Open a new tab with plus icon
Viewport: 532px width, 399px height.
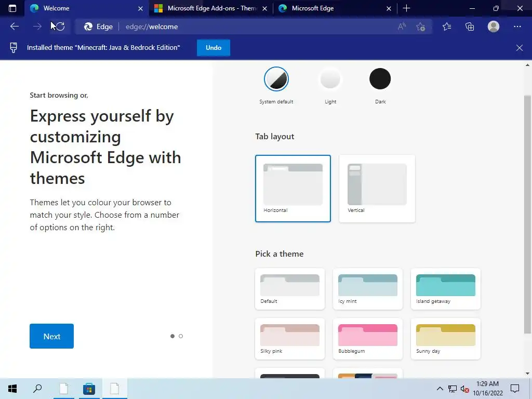(406, 8)
